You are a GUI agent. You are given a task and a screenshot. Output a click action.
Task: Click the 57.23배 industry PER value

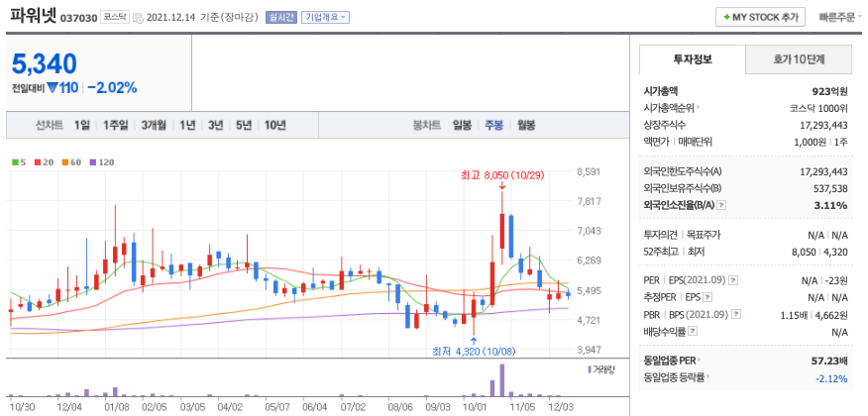click(x=828, y=361)
